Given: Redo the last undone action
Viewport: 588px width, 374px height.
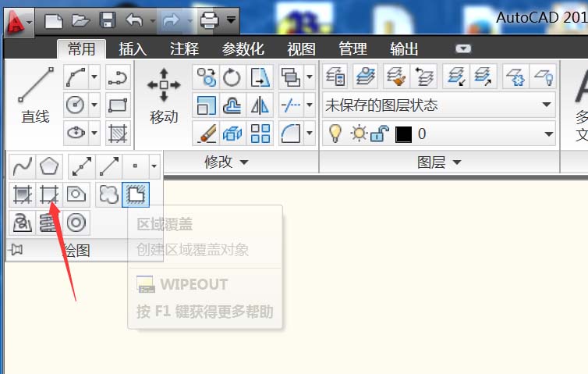Looking at the screenshot, I should pos(171,20).
